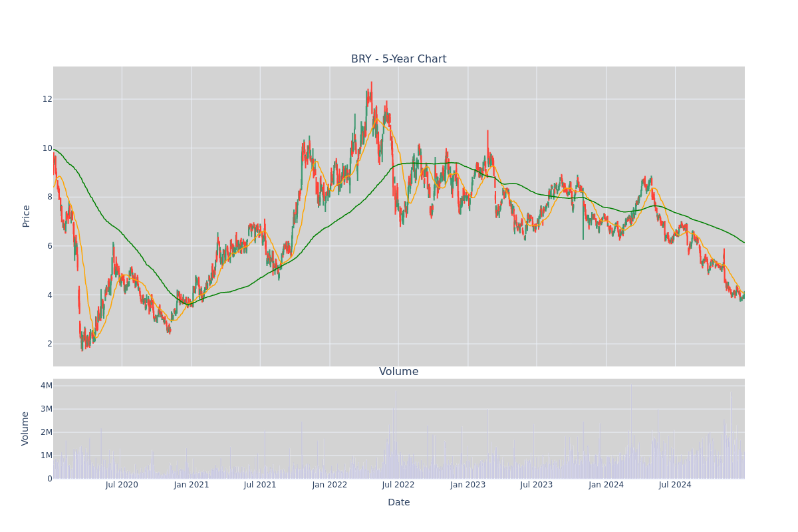This screenshot has width=798, height=532.
Task: Click the volume tick label '0'
Action: click(x=50, y=479)
